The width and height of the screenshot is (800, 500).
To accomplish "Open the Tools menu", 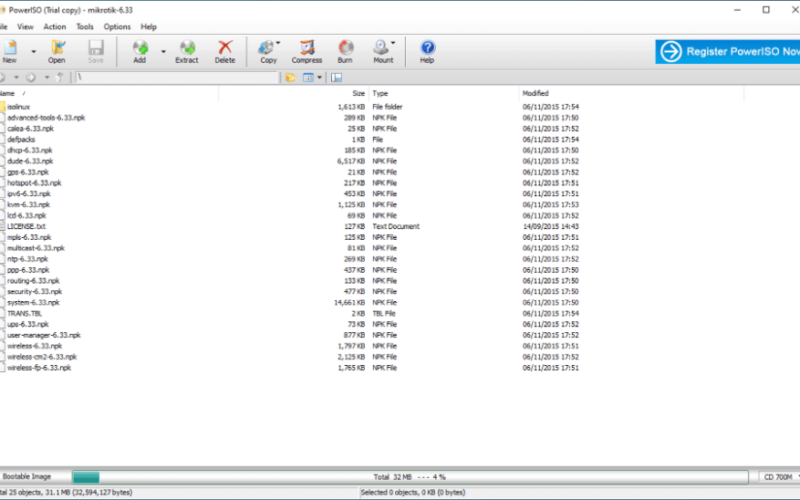I will (x=85, y=27).
